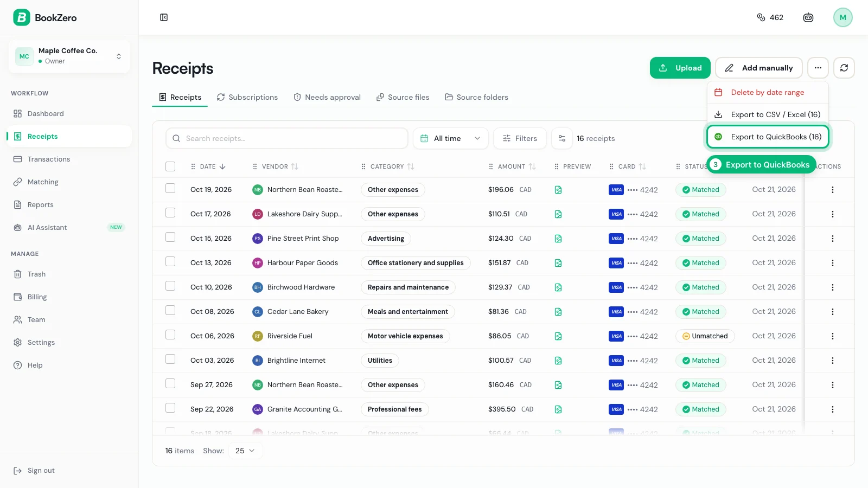Screen dimensions: 868x488
Task: Switch to the Subscriptions tab
Action: (x=247, y=97)
